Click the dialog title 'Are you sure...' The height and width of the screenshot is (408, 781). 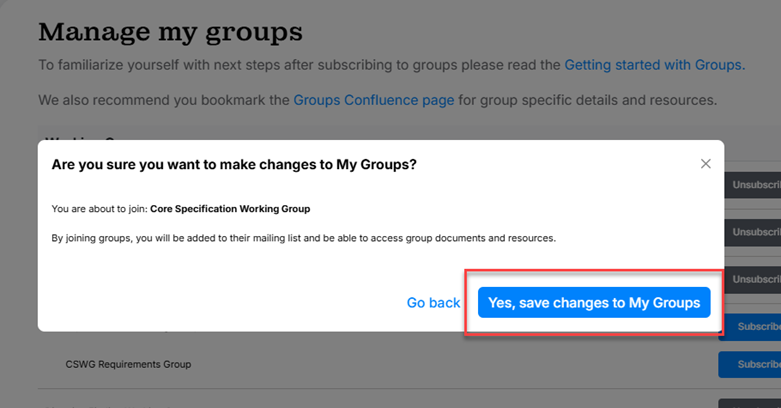234,164
